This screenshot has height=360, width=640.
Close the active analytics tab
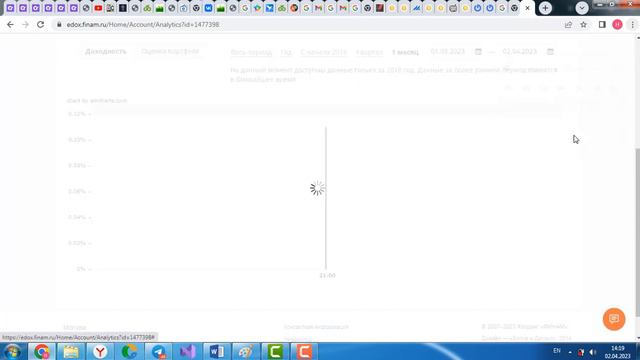point(527,8)
